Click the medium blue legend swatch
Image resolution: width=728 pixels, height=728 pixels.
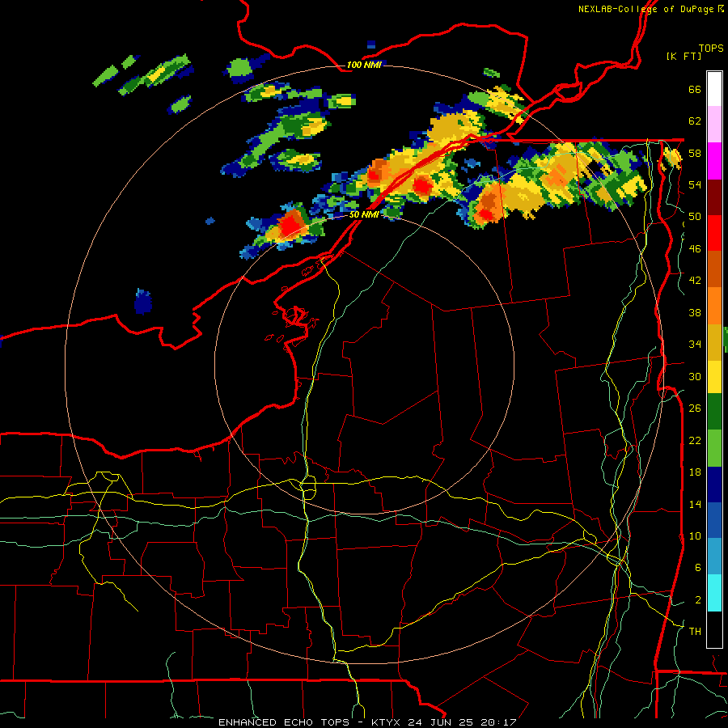[x=714, y=520]
